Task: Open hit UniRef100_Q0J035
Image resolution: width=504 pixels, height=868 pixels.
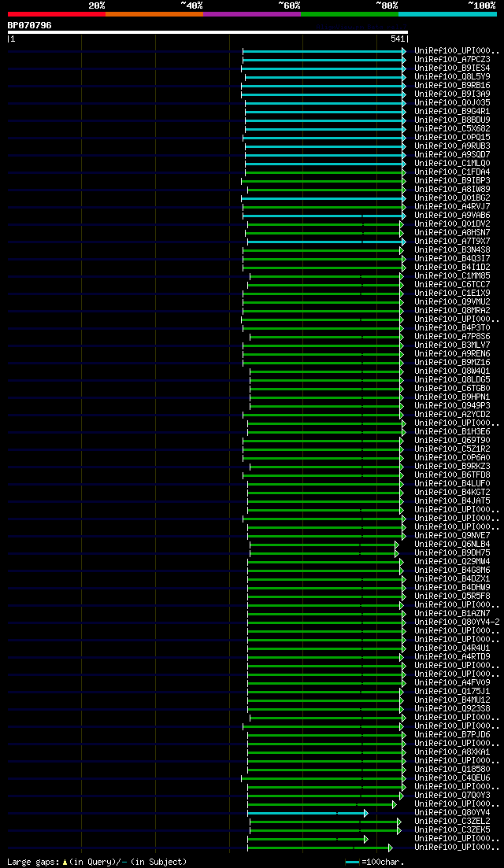Action: 452,103
